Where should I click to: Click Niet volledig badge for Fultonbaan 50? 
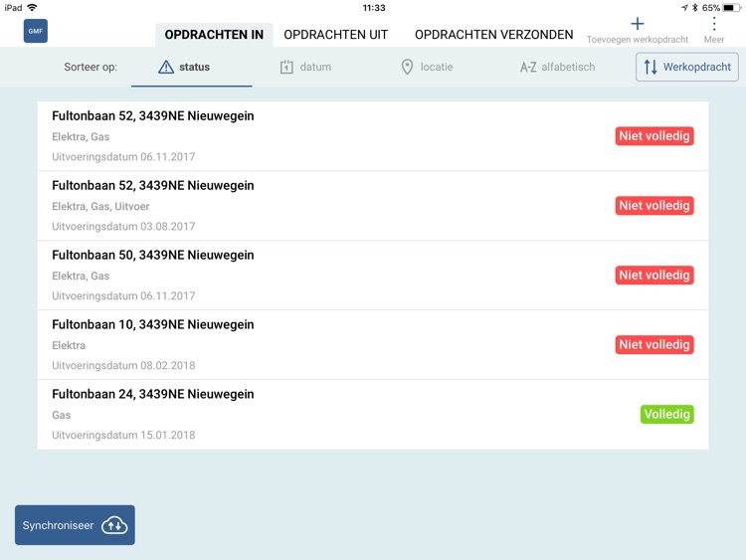tap(654, 275)
